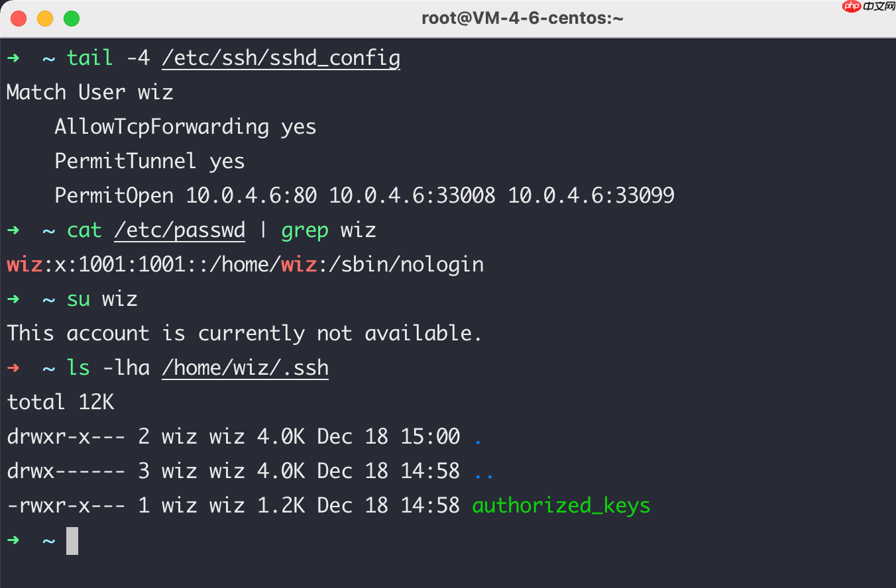This screenshot has height=588, width=896.
Task: Click the account currently not available message
Action: (244, 333)
